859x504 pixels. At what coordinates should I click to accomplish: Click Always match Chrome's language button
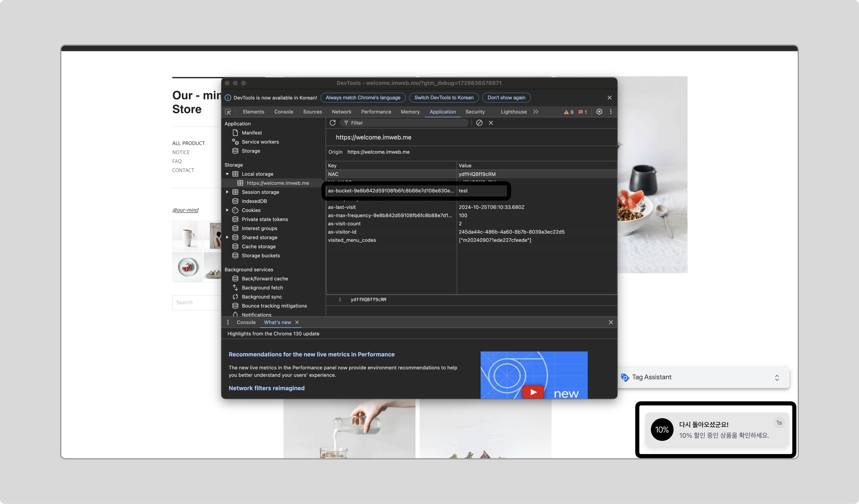point(363,98)
